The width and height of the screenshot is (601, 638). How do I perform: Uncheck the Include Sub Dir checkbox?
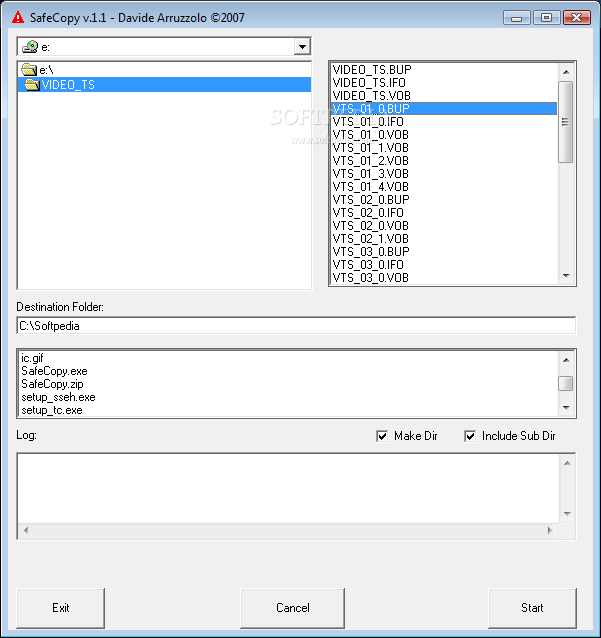click(x=470, y=436)
